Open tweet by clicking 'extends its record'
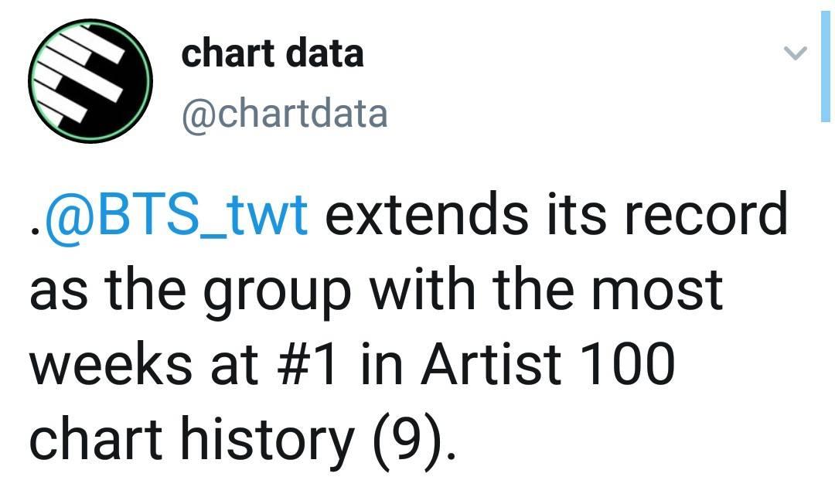This screenshot has height=504, width=835. point(556,215)
